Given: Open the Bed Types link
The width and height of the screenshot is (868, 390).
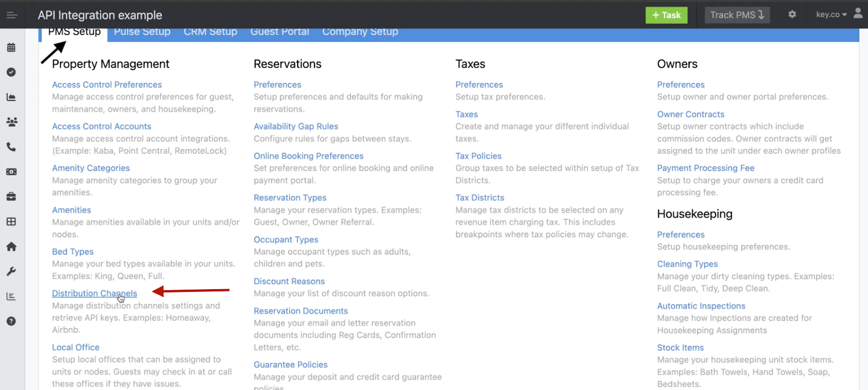Looking at the screenshot, I should pos(73,252).
